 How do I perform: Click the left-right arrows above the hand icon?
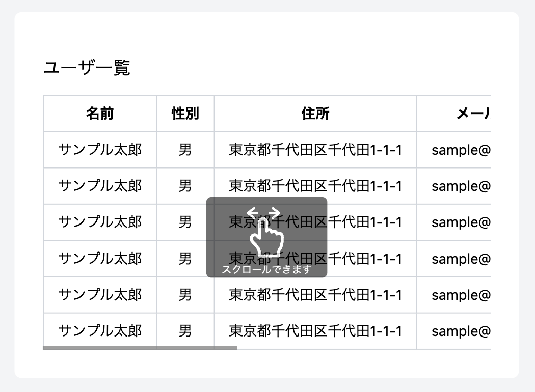tap(263, 212)
